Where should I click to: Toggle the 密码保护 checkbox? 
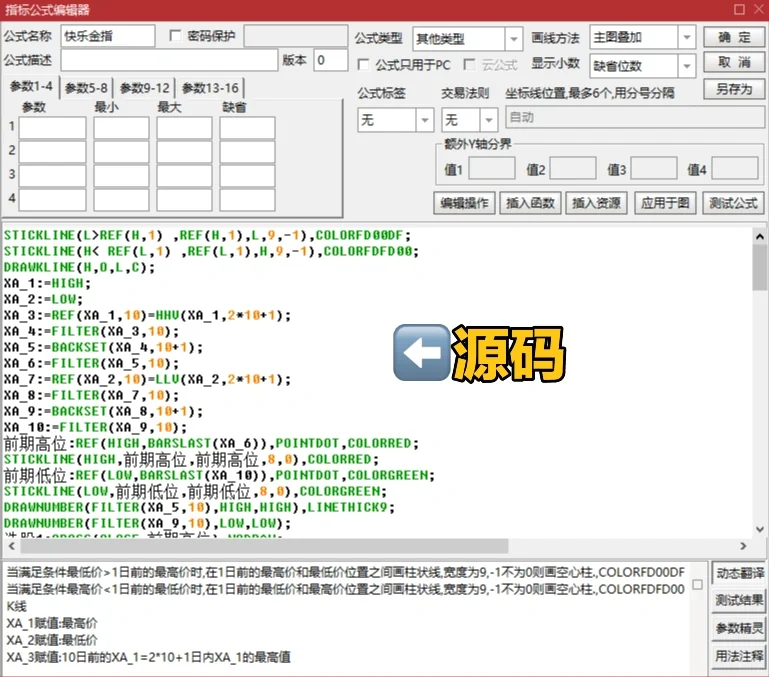point(175,36)
